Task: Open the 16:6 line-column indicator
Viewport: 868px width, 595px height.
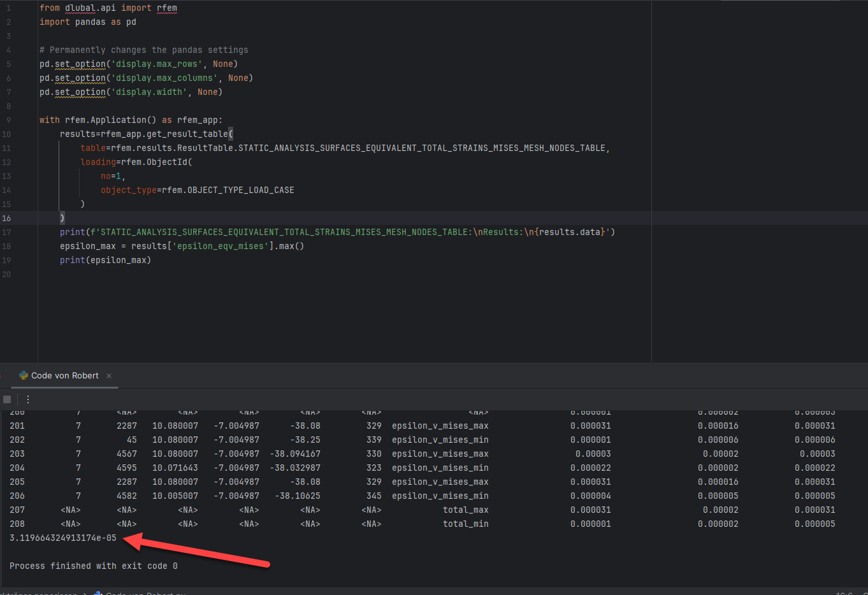Action: coord(844,593)
